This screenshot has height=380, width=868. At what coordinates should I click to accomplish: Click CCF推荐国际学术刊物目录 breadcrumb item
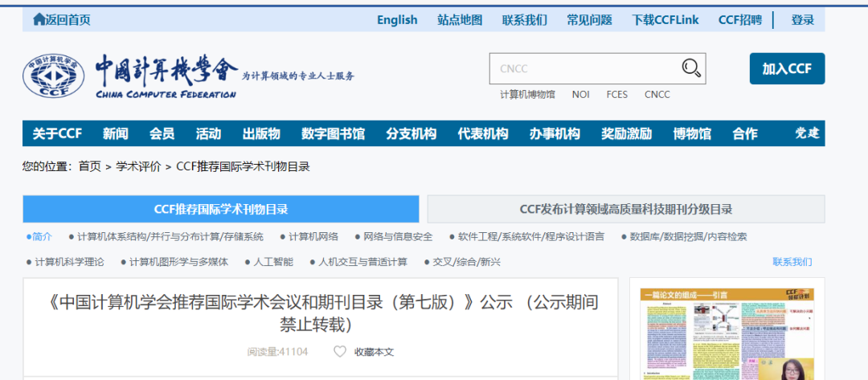[243, 166]
